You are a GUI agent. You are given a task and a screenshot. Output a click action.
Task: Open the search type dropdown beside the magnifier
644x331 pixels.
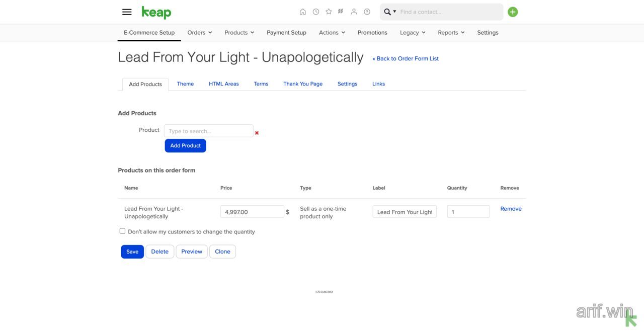pyautogui.click(x=394, y=11)
